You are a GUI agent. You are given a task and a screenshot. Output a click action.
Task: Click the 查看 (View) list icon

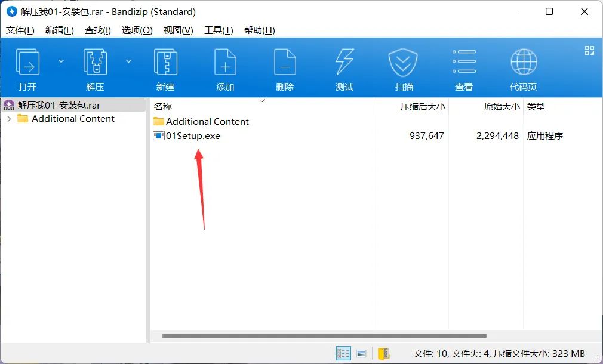pyautogui.click(x=464, y=63)
